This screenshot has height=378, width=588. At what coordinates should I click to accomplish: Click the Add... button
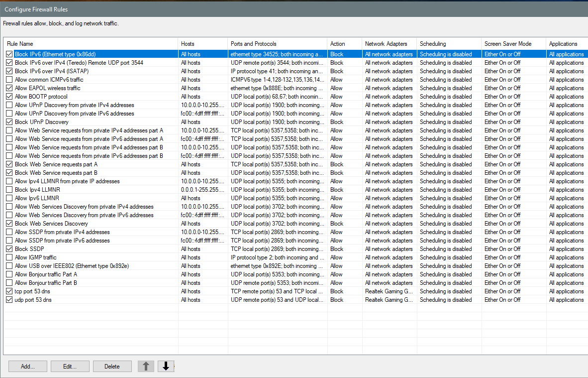pos(28,367)
